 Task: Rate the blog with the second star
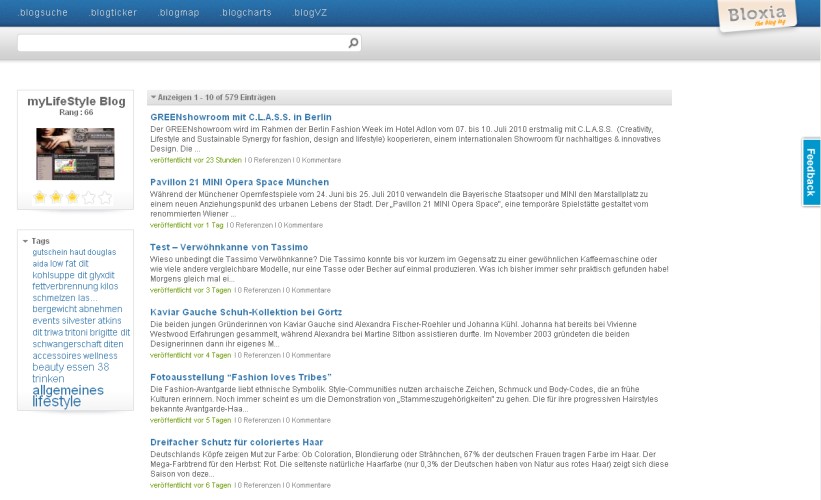[56, 197]
